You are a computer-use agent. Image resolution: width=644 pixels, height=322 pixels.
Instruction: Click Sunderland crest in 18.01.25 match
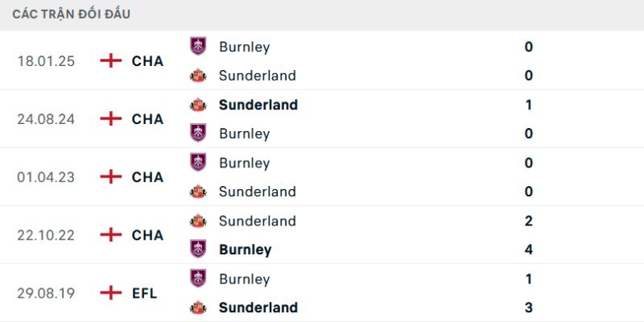[x=198, y=76]
